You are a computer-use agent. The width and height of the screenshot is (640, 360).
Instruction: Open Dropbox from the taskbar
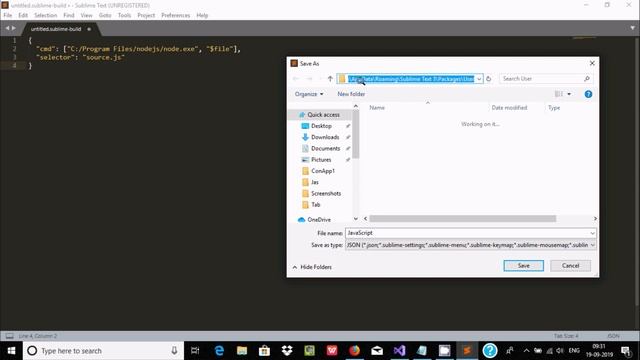tap(287, 351)
